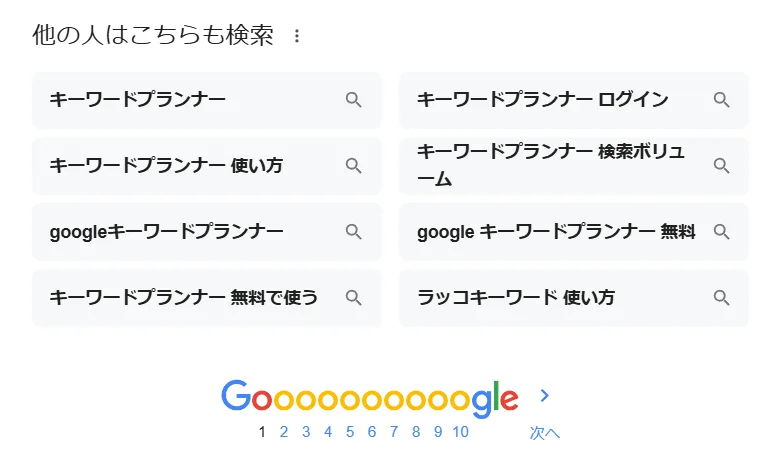This screenshot has width=776, height=460.
Task: Go to results page 10
Action: [x=460, y=432]
